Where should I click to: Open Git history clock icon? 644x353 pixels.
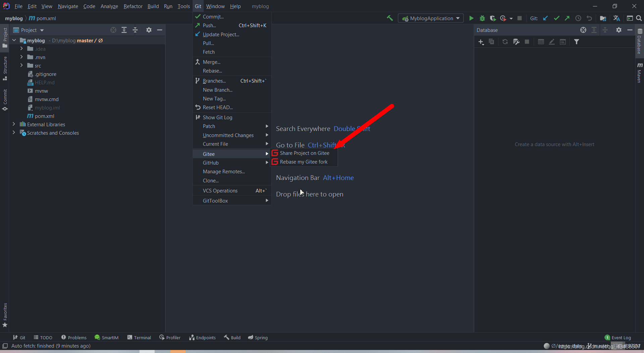pos(578,18)
